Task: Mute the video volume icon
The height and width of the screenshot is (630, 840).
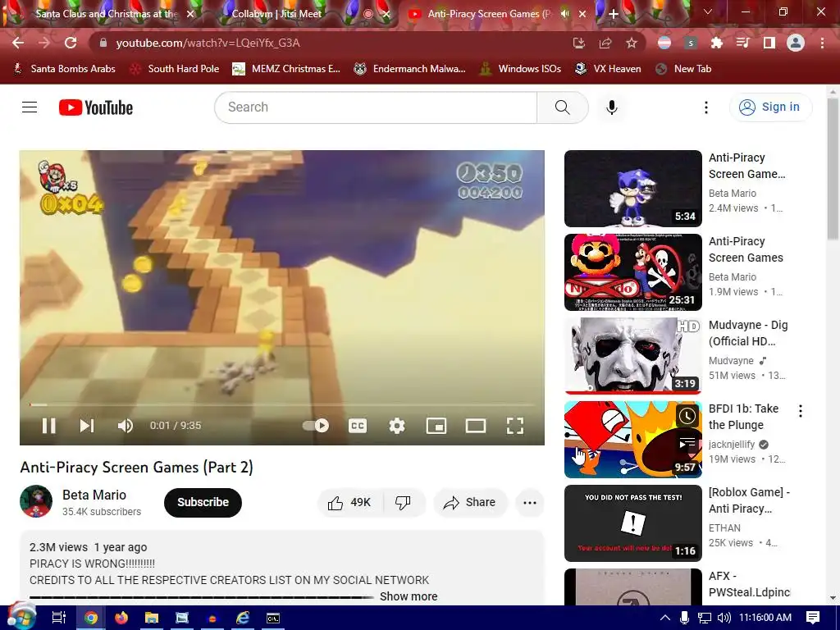Action: [x=126, y=426]
